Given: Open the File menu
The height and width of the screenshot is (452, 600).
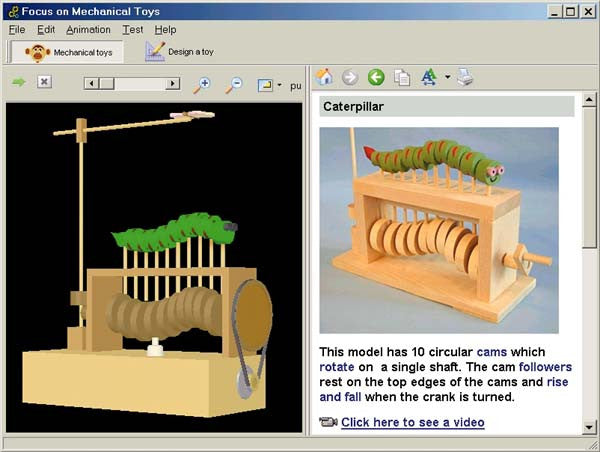Looking at the screenshot, I should click(x=16, y=30).
